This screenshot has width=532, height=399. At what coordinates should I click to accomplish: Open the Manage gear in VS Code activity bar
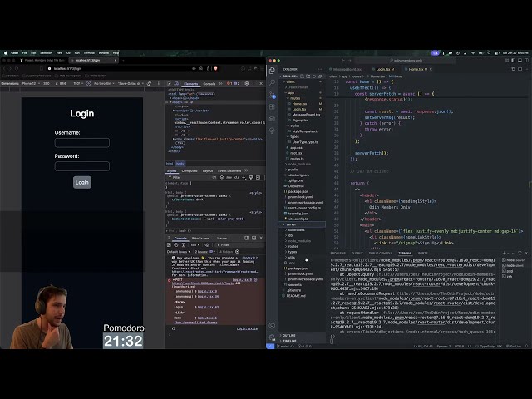272,337
